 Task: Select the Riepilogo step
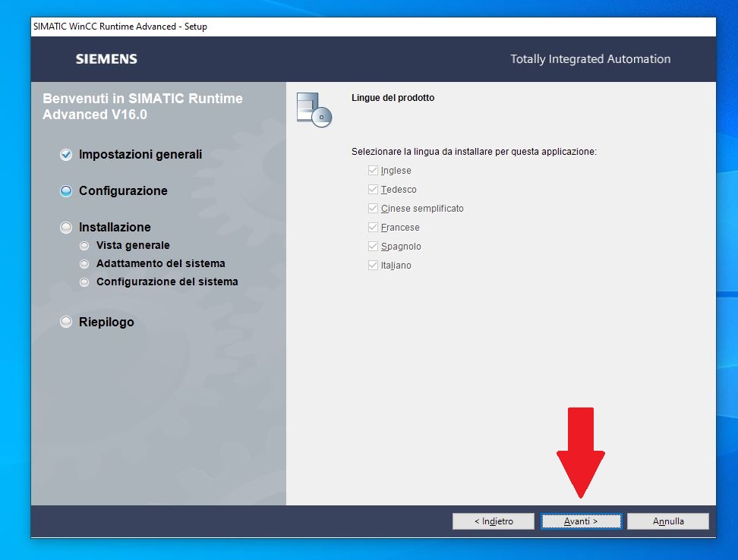coord(106,322)
